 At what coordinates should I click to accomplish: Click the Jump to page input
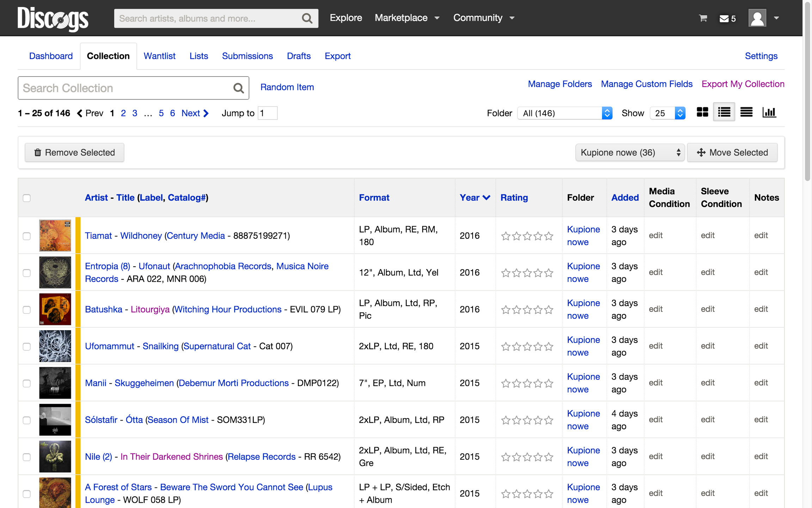tap(267, 113)
